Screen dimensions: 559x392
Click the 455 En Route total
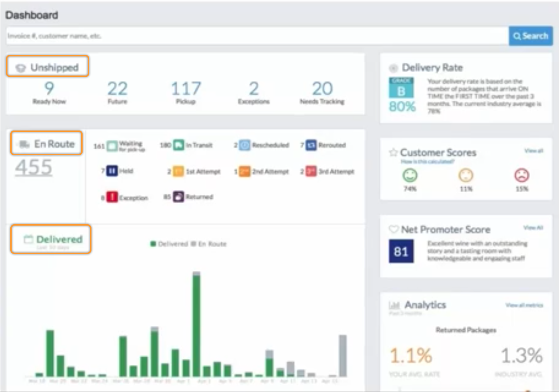click(x=34, y=167)
